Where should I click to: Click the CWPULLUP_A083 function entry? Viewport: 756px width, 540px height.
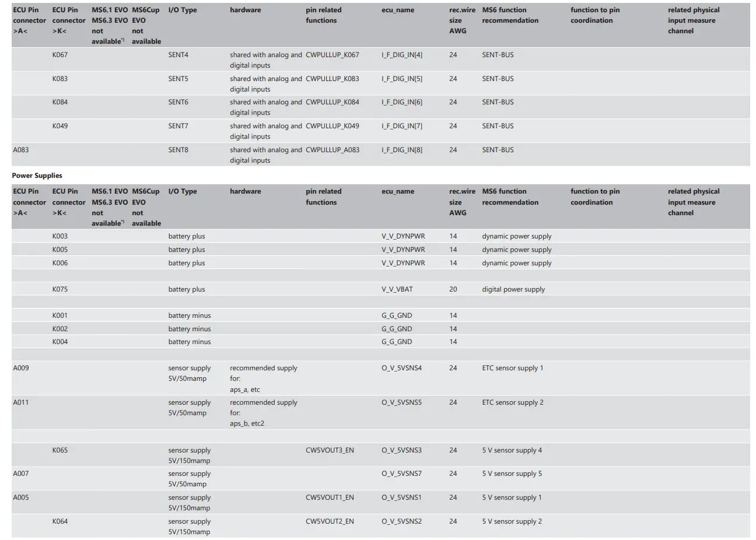click(x=332, y=150)
